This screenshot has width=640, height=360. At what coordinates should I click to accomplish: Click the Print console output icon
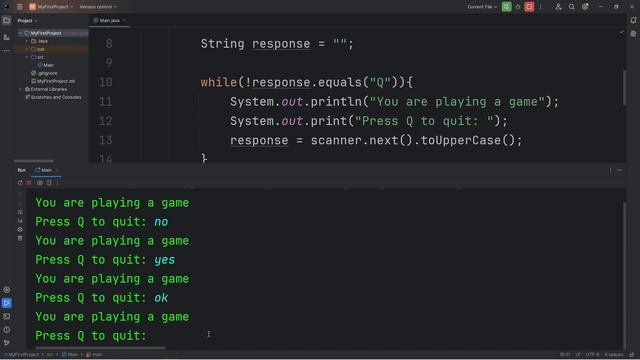pyautogui.click(x=20, y=229)
